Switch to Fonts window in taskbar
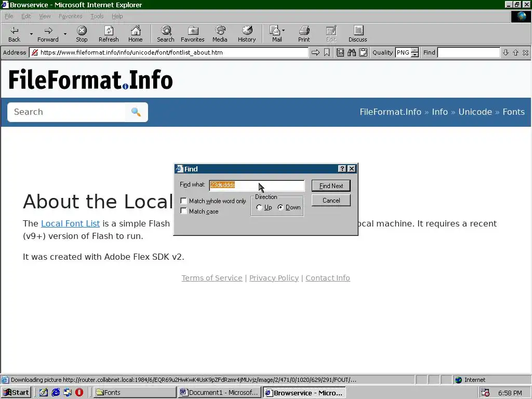The image size is (532, 399). [135, 393]
